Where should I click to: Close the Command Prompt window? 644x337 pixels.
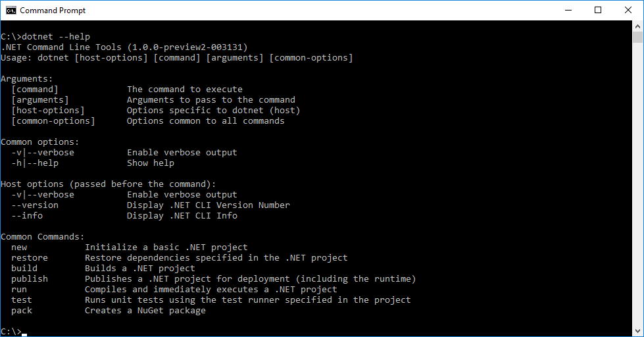pos(628,10)
